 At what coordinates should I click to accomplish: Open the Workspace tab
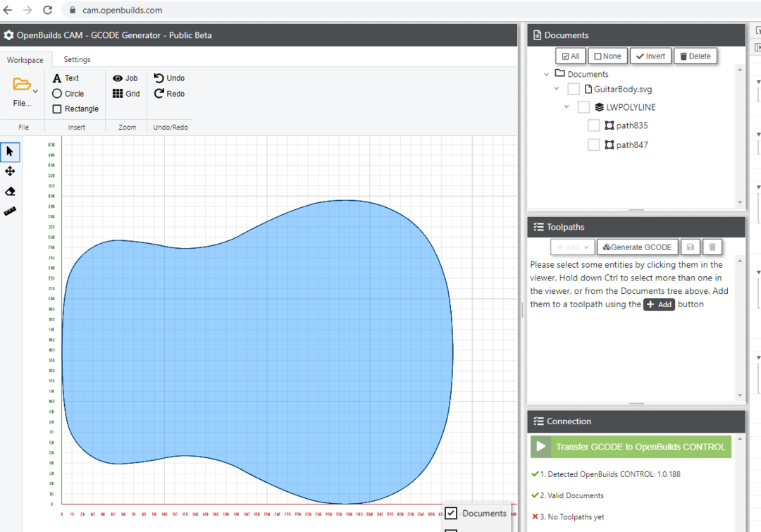(x=25, y=60)
